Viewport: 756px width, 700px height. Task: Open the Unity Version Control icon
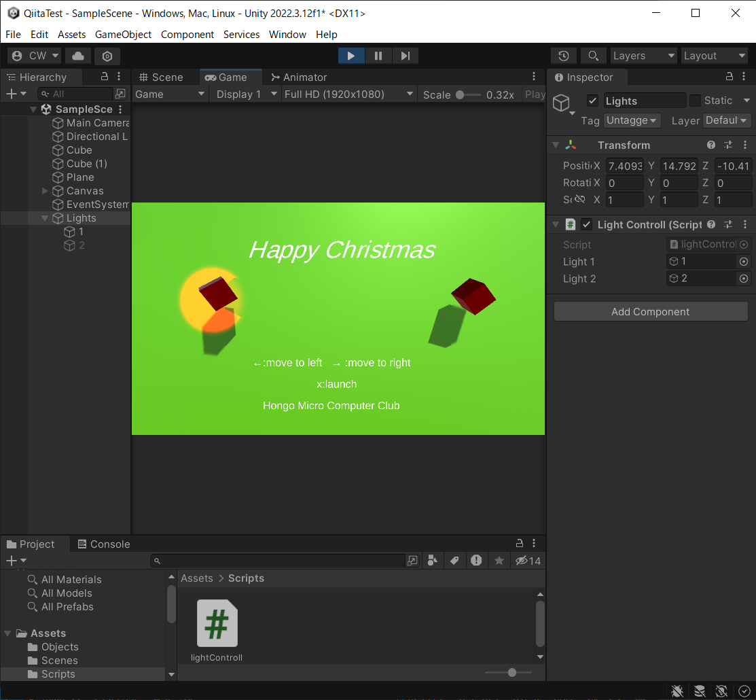(107, 56)
